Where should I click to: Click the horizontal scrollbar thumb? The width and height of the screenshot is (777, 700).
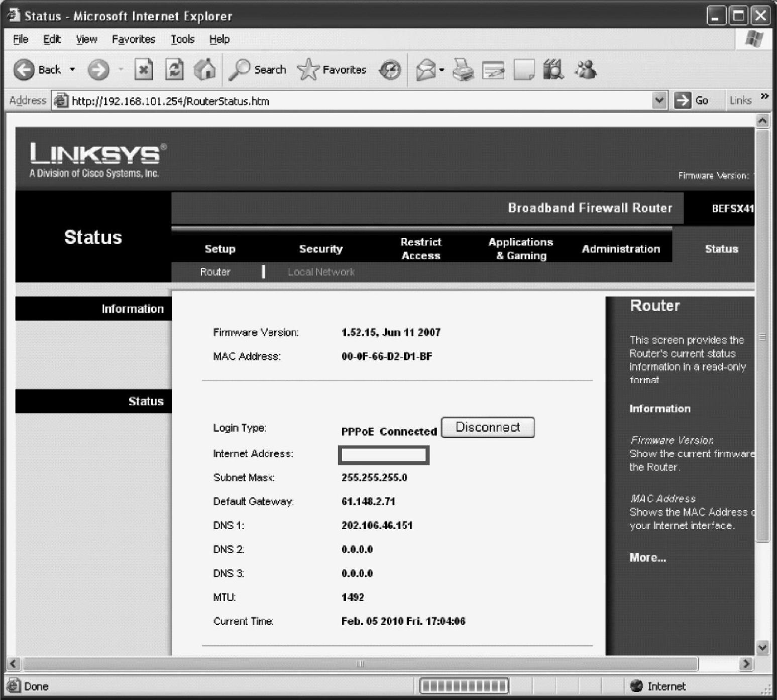click(360, 664)
